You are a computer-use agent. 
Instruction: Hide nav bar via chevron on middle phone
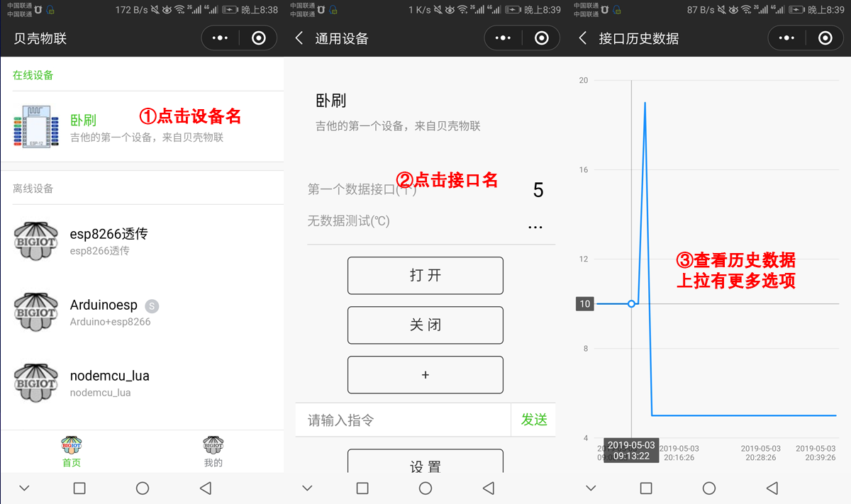coord(307,488)
